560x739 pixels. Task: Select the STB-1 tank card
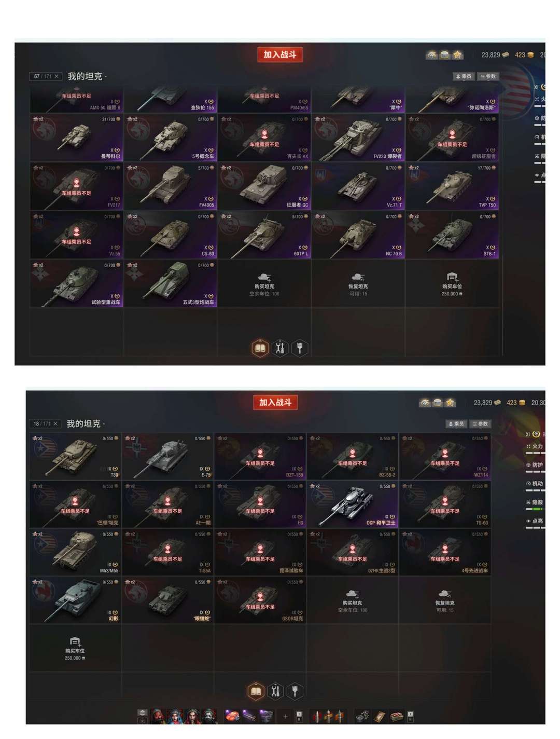pyautogui.click(x=452, y=235)
